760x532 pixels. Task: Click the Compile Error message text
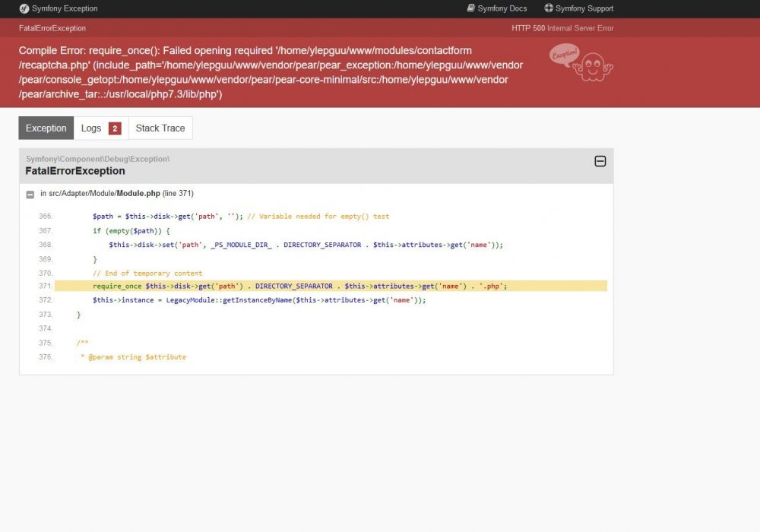(271, 72)
